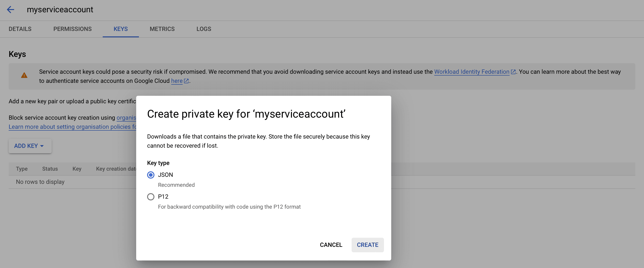The height and width of the screenshot is (268, 644).
Task: Click the LOGS tab icon area
Action: [x=204, y=29]
